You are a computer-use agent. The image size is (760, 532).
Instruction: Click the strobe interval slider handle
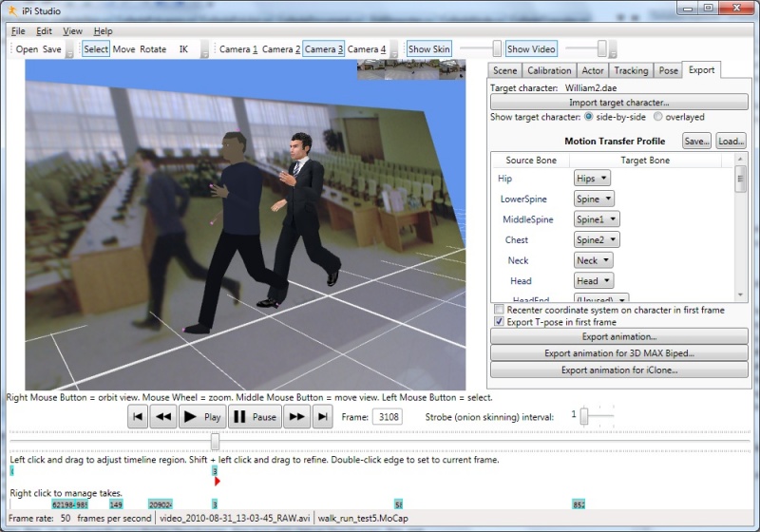click(x=584, y=416)
